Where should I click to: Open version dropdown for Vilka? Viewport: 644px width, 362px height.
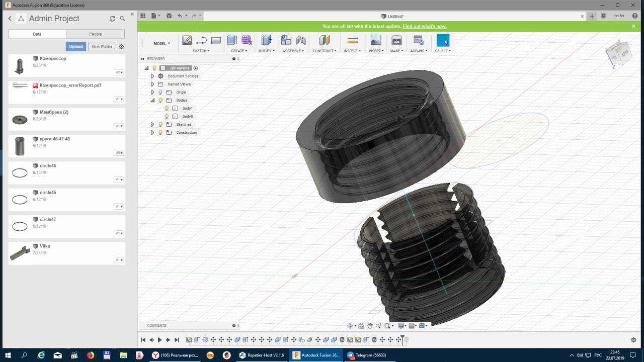click(119, 260)
